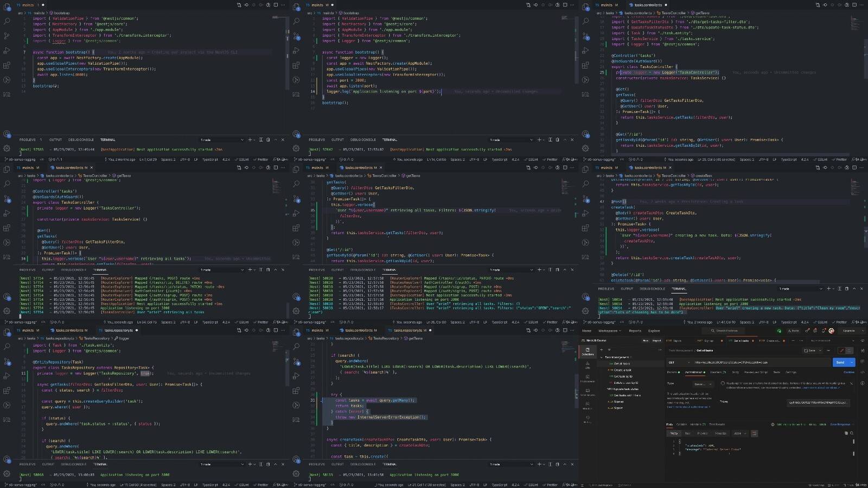This screenshot has width=868, height=488.
Task: Open the auth Type dropdown in Postman
Action: [x=703, y=384]
